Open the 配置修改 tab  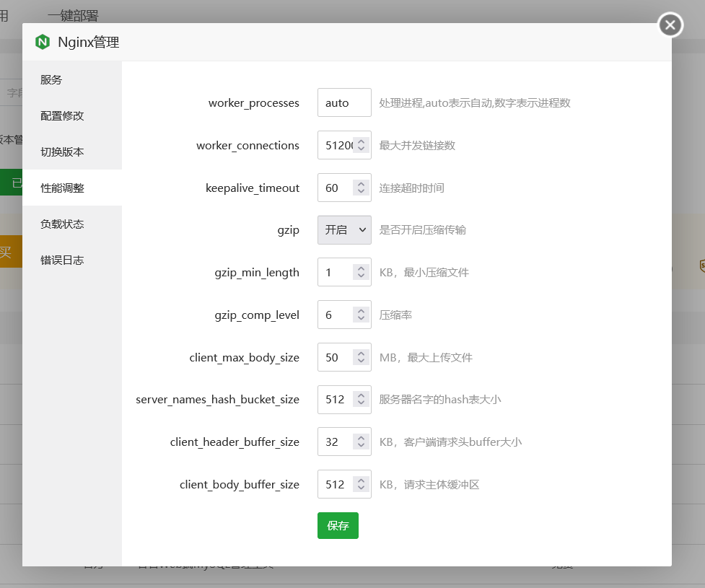[x=72, y=115]
